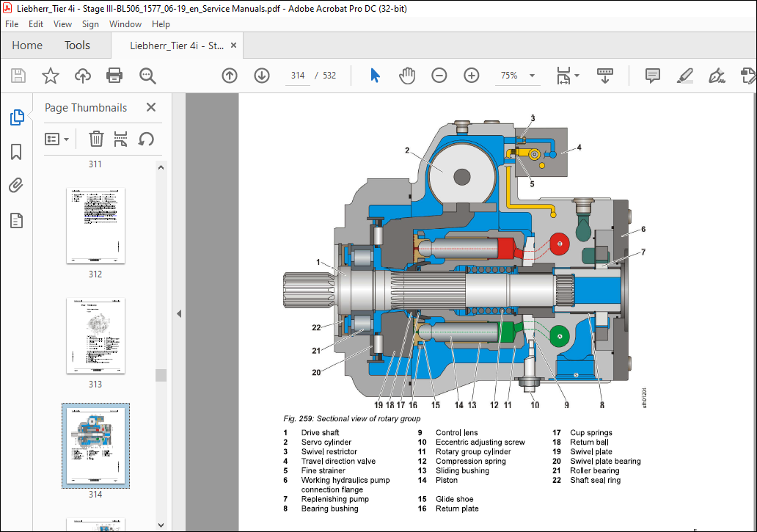This screenshot has width=757, height=532.
Task: Open the thumbnail options dropdown menu
Action: click(56, 139)
